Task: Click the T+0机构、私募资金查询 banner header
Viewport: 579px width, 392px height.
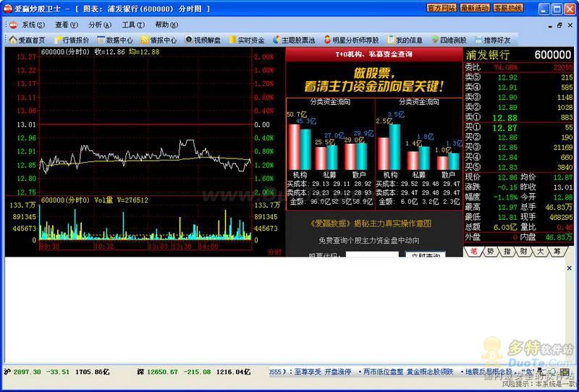Action: pos(373,54)
